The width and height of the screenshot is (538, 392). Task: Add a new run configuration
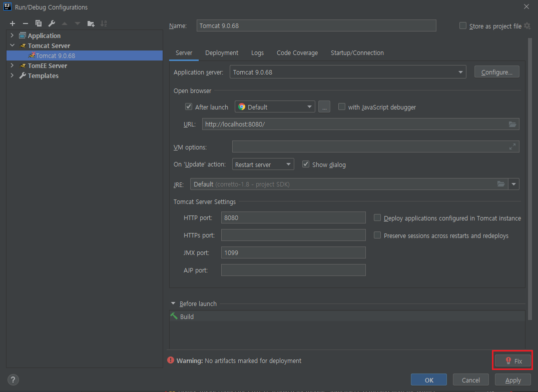pyautogui.click(x=13, y=23)
